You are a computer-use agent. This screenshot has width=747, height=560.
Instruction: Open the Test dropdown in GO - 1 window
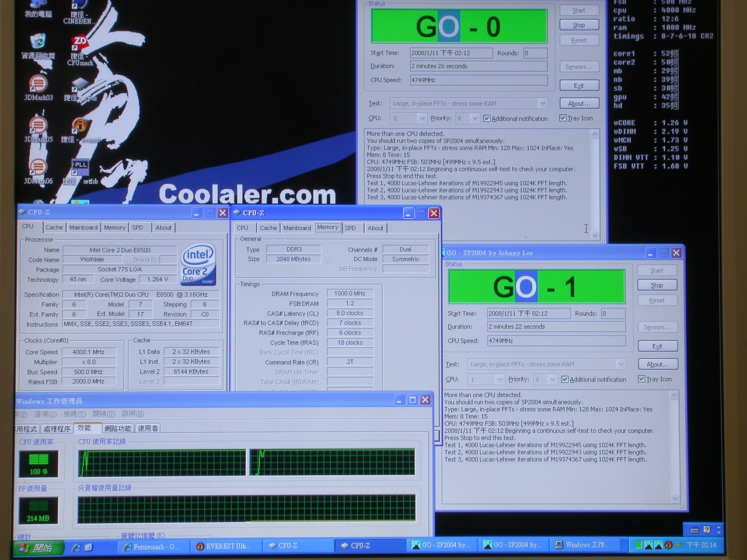click(x=620, y=364)
